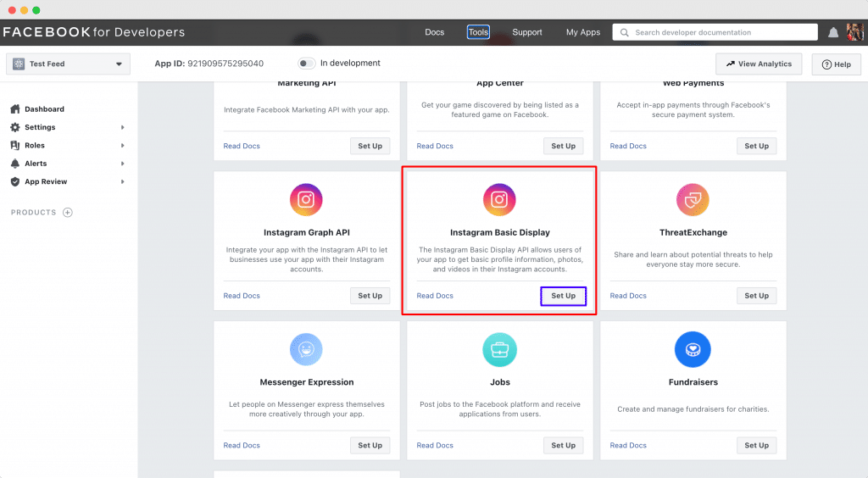This screenshot has width=868, height=478.
Task: Open the Test Feed app dropdown
Action: (68, 64)
